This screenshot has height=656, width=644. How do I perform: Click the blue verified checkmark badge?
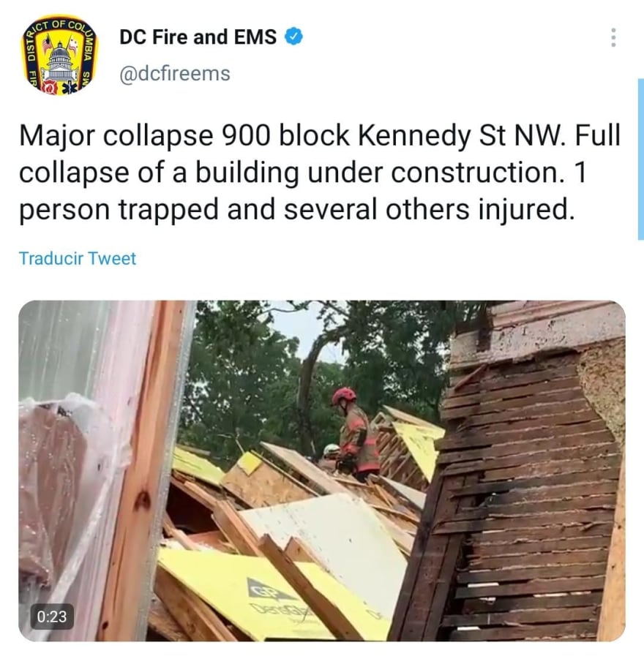[x=294, y=37]
